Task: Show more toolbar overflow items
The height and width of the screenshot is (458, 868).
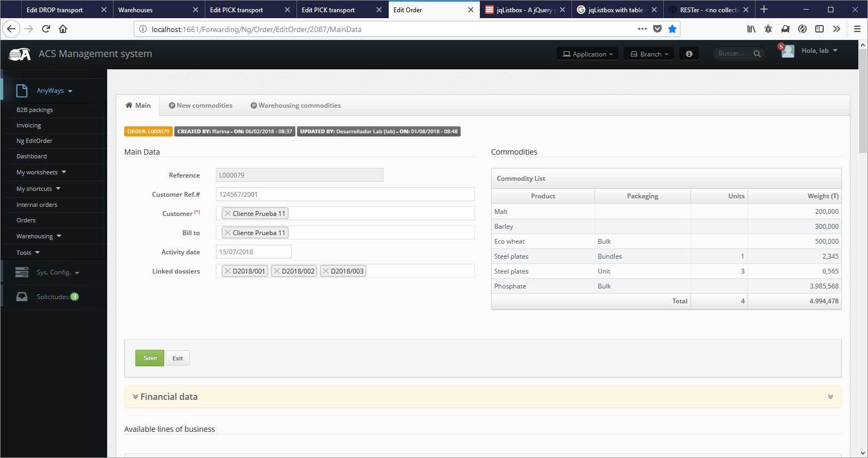Action: click(x=837, y=29)
